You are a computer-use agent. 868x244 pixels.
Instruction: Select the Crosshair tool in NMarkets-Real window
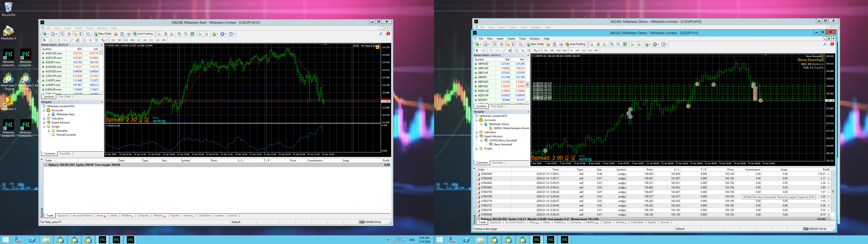pos(51,40)
